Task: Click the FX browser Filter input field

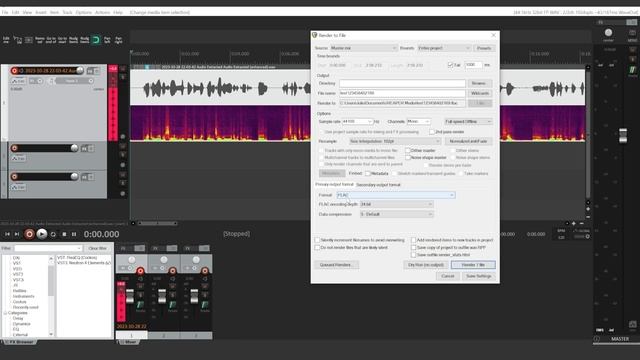Action: pos(48,248)
